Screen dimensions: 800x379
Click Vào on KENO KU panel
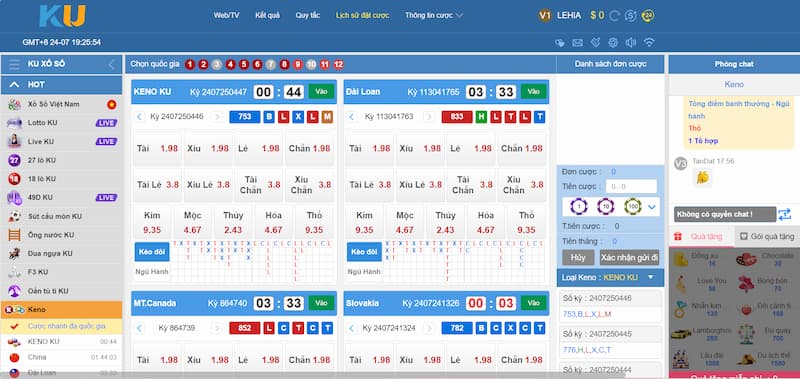321,91
